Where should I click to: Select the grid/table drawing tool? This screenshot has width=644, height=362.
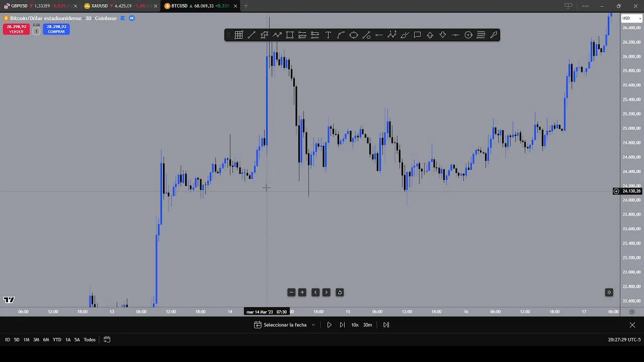point(238,35)
